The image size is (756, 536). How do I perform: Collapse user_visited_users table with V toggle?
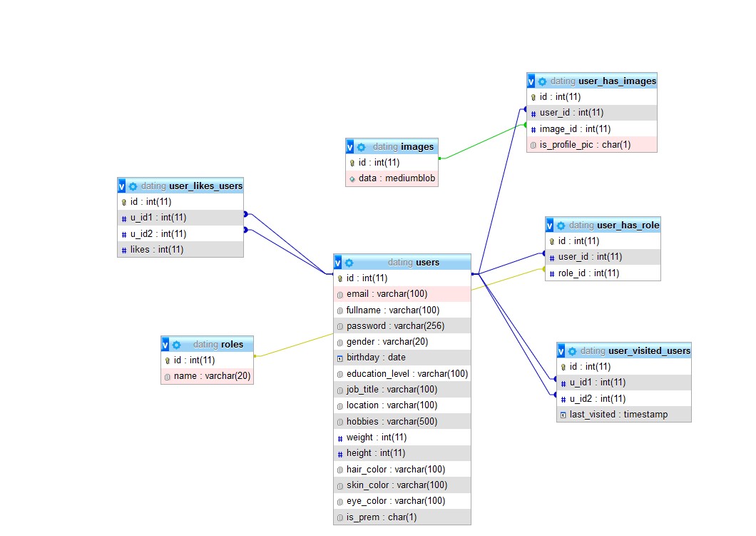point(561,351)
